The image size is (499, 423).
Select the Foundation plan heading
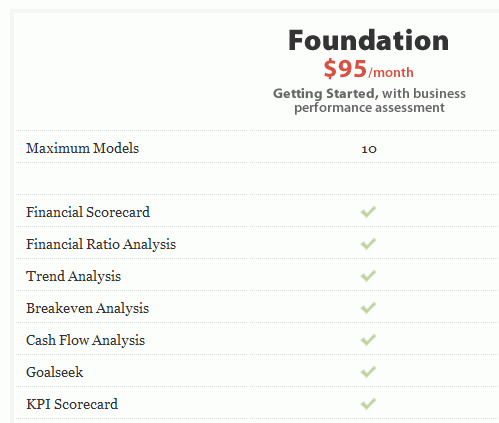pos(369,40)
